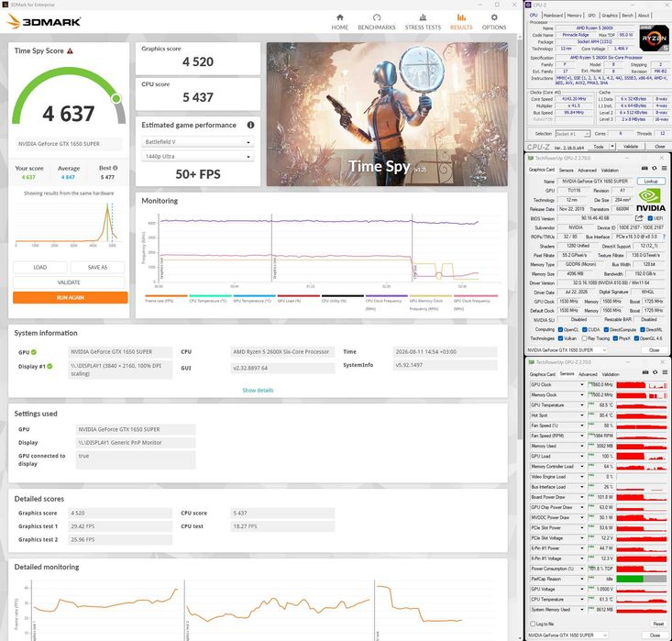Viewport: 672px width, 641px height.
Task: Open the 1440p Ultra resolution dropdown
Action: pyautogui.click(x=198, y=157)
